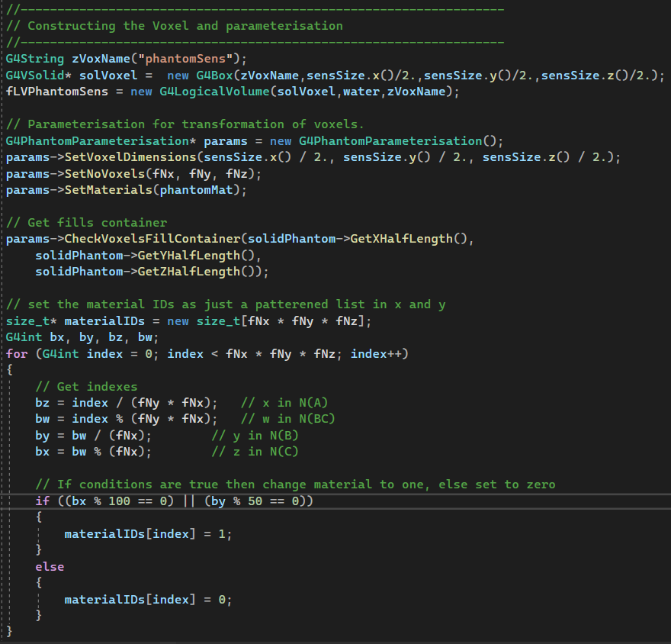This screenshot has width=671, height=644.
Task: Click the else keyword
Action: (x=50, y=567)
